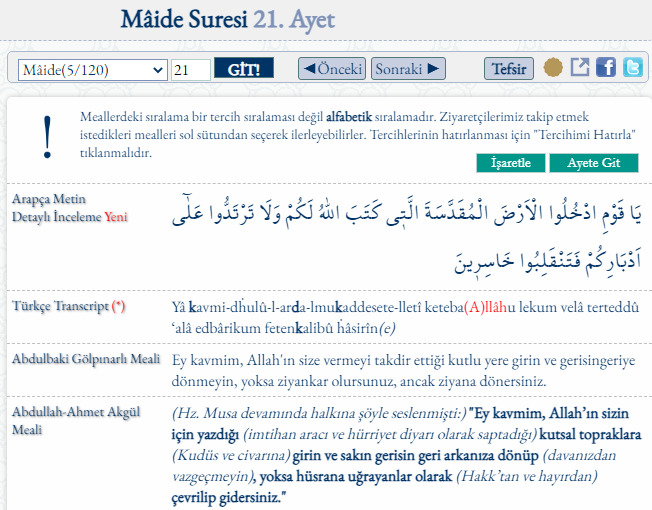Viewport: 652px width, 510px height.
Task: Open the Arapça Metin link
Action: point(49,199)
